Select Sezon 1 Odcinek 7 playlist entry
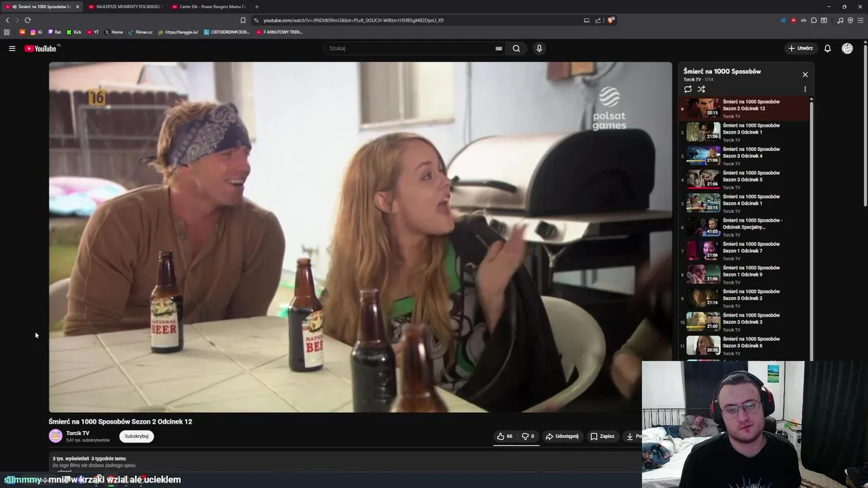The image size is (868, 488). tap(744, 250)
